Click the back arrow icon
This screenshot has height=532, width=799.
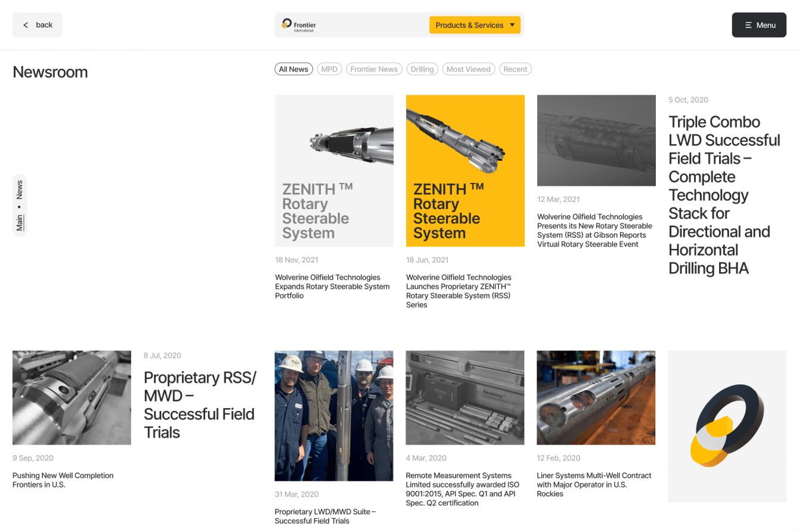point(26,25)
